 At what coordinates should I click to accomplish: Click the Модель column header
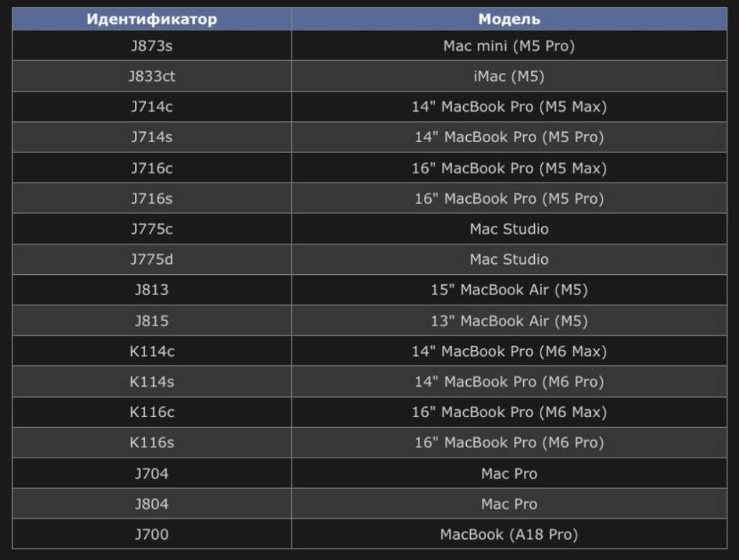pos(509,19)
